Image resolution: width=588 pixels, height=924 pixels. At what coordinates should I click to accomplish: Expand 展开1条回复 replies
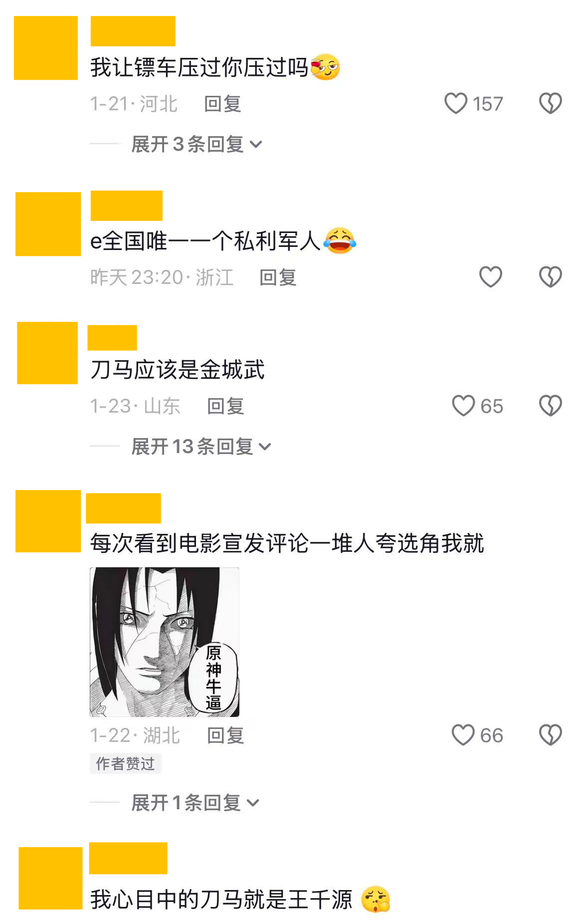click(x=195, y=803)
